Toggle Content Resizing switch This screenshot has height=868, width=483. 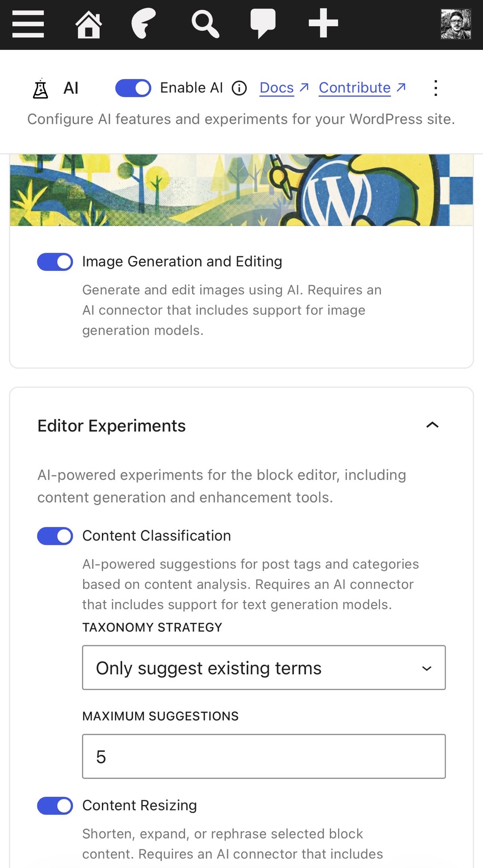(55, 806)
